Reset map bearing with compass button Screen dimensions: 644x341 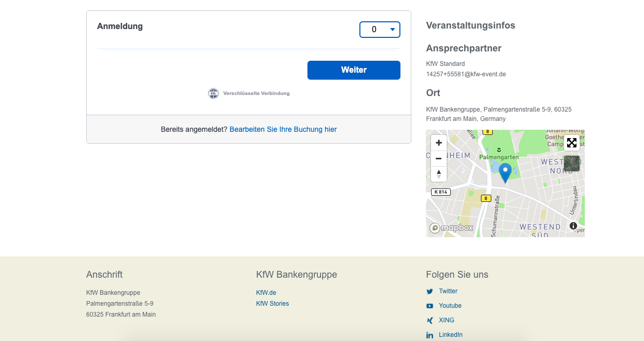click(439, 174)
